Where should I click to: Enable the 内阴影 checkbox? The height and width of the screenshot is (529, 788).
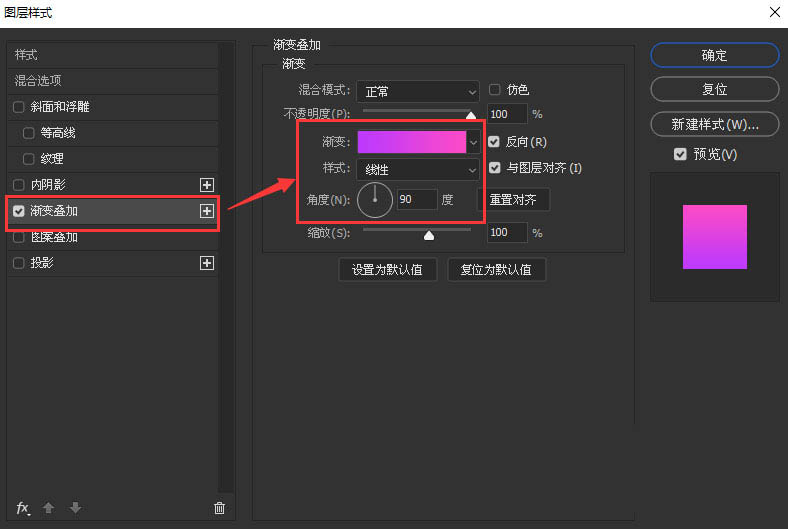[x=19, y=185]
